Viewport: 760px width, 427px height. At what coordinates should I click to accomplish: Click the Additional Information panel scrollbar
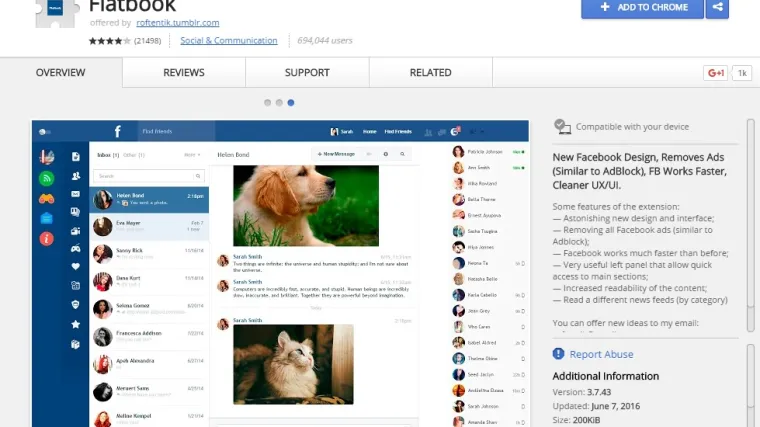point(751,386)
